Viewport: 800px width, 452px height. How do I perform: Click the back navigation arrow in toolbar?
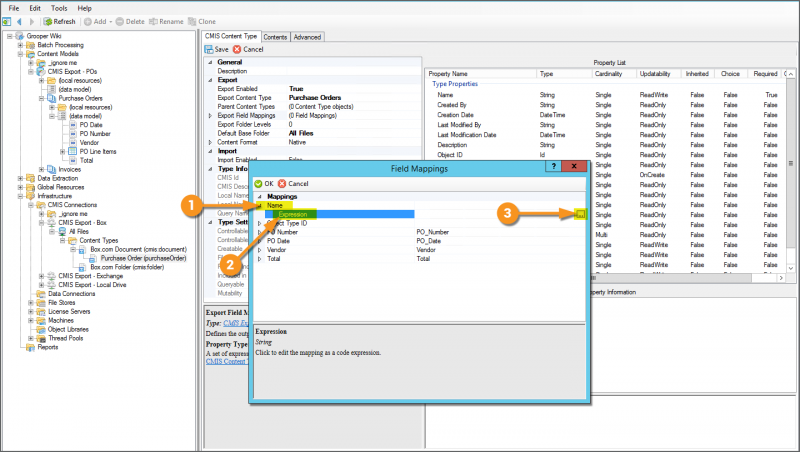[19, 21]
